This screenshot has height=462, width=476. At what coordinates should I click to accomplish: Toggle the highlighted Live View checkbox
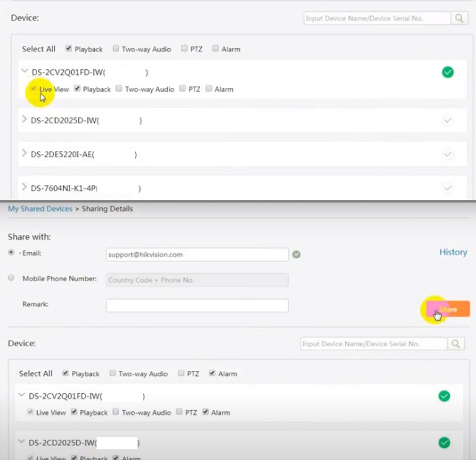click(33, 89)
